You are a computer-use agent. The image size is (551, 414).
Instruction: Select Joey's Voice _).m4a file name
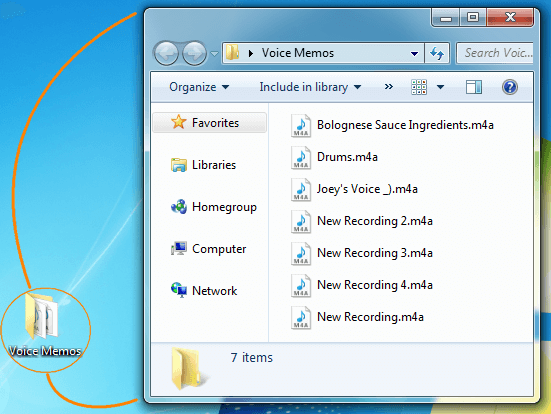(367, 189)
